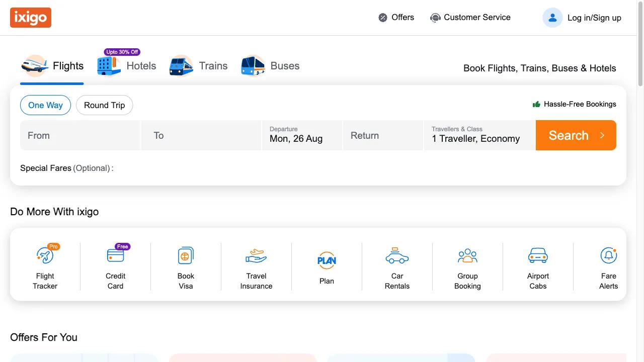Screen dimensions: 644x362
Task: Open the Credit Card option
Action: [116, 266]
